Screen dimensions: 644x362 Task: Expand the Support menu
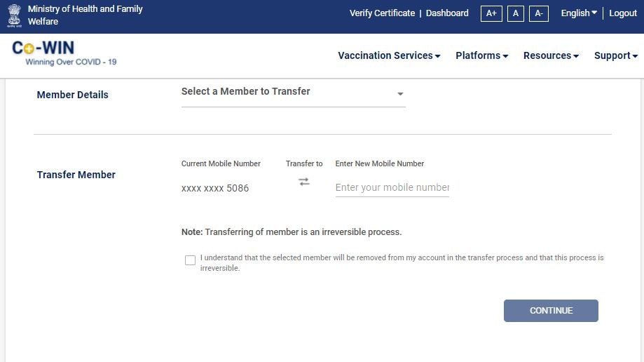[616, 55]
